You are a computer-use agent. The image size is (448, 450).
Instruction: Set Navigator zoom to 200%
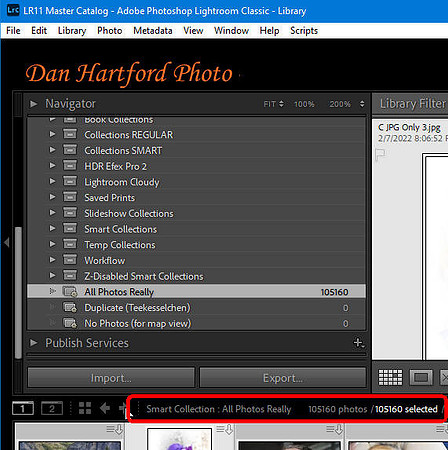[x=340, y=104]
